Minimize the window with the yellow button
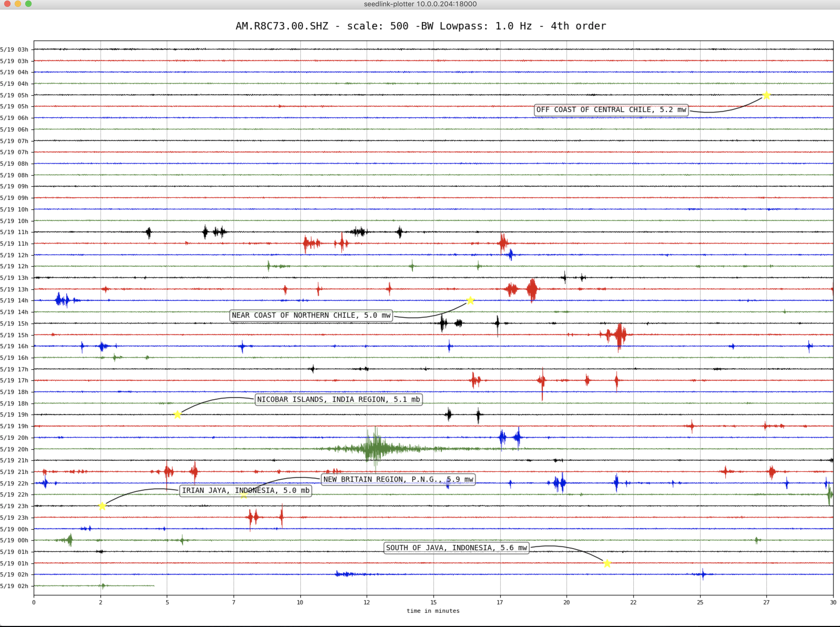Viewport: 840px width, 627px height. pos(18,3)
